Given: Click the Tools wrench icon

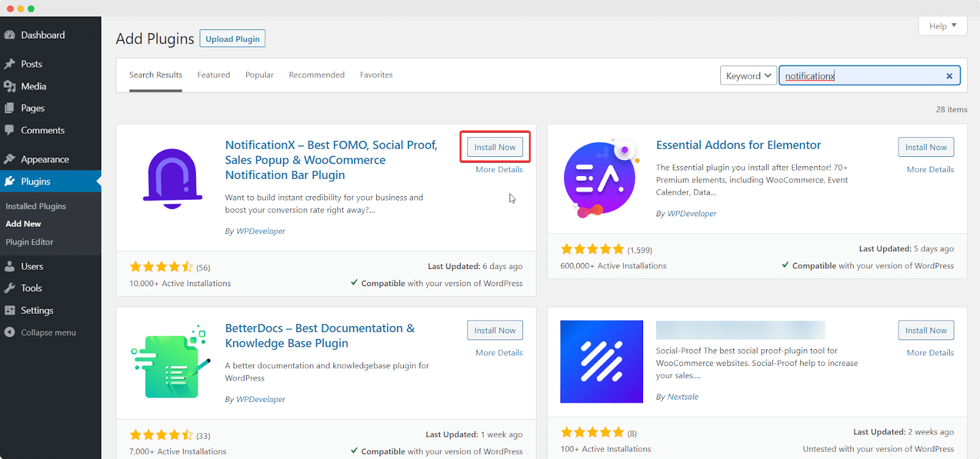Looking at the screenshot, I should tap(10, 288).
